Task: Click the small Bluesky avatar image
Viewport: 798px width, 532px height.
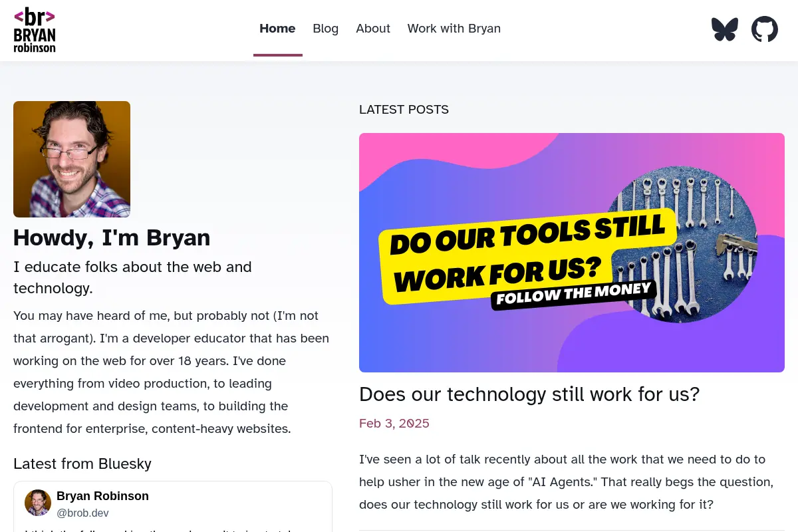Action: tap(38, 503)
